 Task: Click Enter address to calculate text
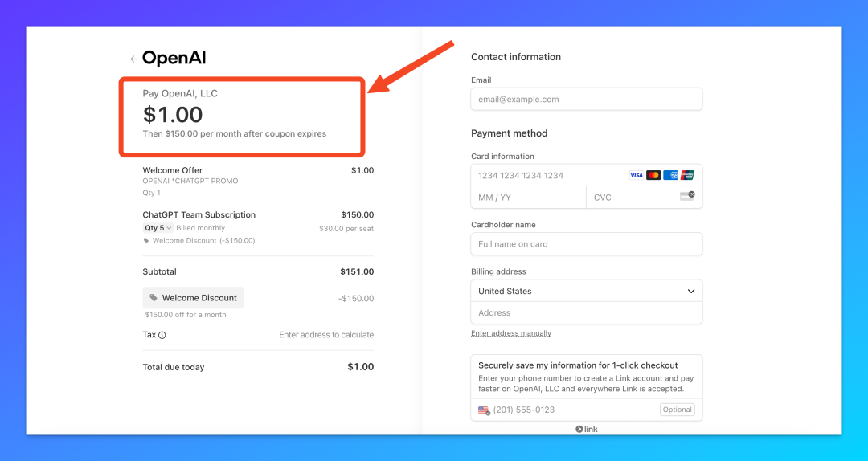tap(326, 335)
